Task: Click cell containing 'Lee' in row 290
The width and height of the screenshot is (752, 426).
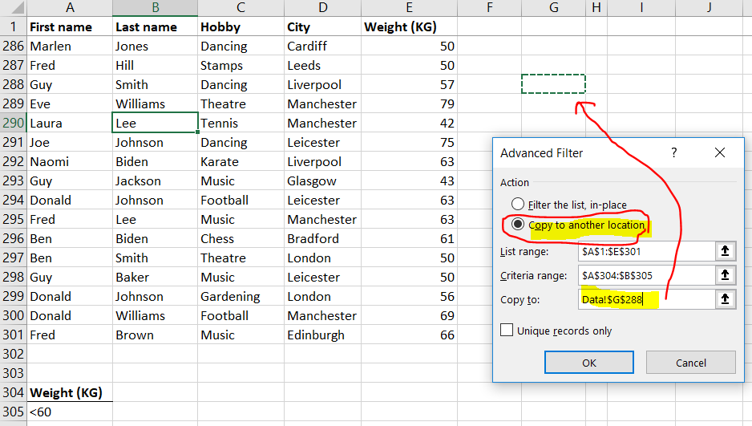Action: 154,123
